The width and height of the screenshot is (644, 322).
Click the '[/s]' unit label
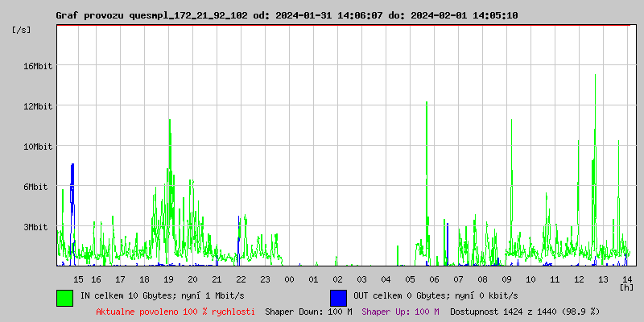click(x=22, y=30)
